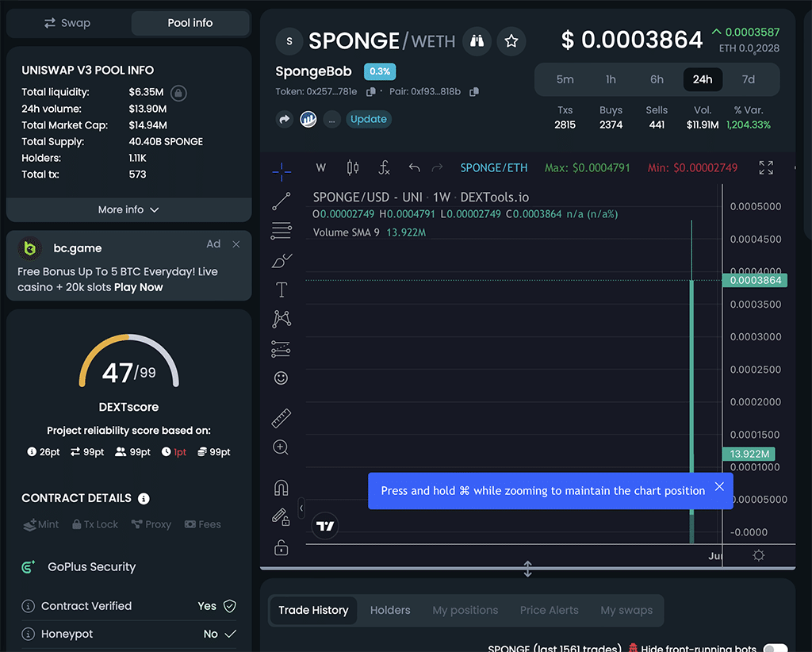The width and height of the screenshot is (812, 652).
Task: Open the My positions tab
Action: click(x=465, y=610)
